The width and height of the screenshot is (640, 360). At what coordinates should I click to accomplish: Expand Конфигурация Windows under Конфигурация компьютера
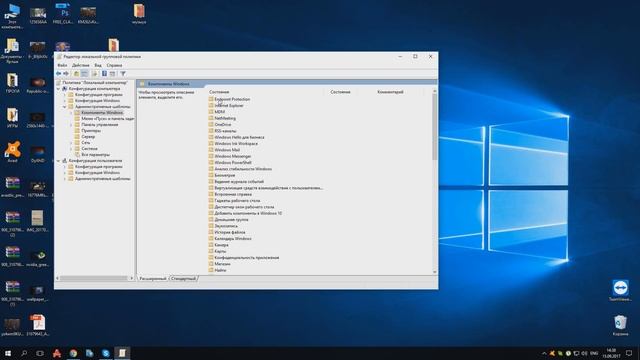pyautogui.click(x=64, y=100)
